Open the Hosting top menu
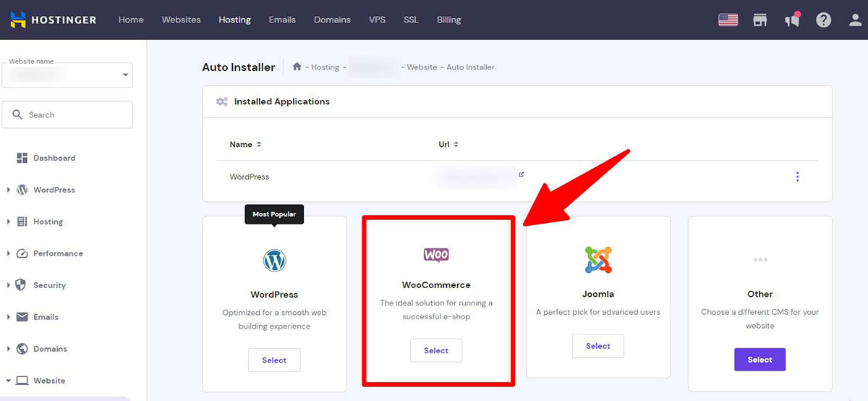The image size is (868, 401). [234, 20]
